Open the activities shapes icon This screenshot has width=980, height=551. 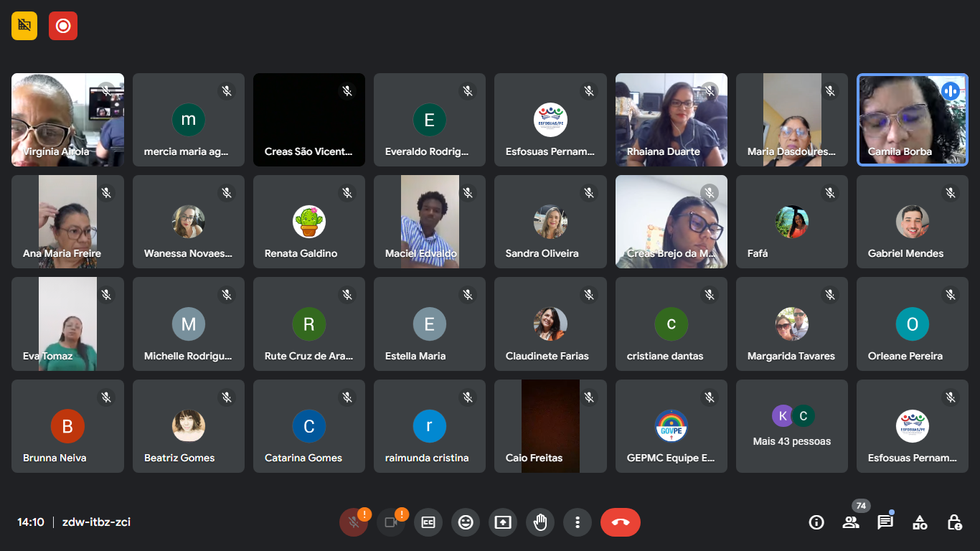click(920, 522)
